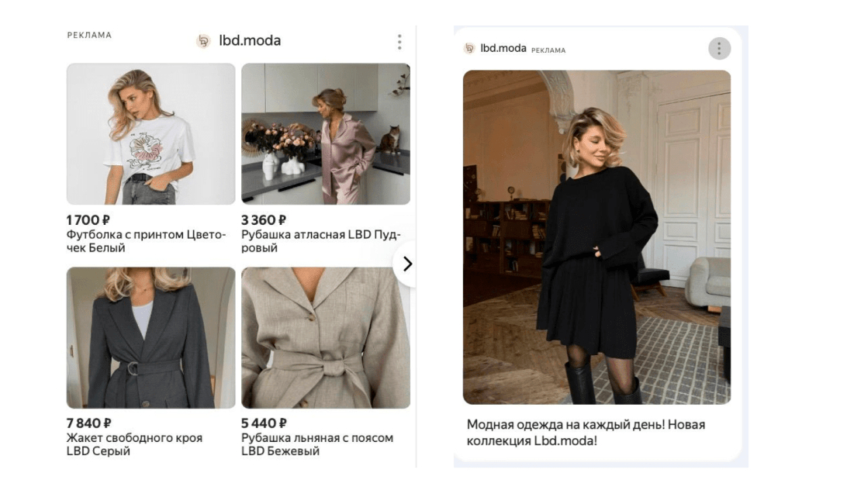Click the lbd.moda logo in left ad
Screen dimensions: 847x504
pos(203,41)
